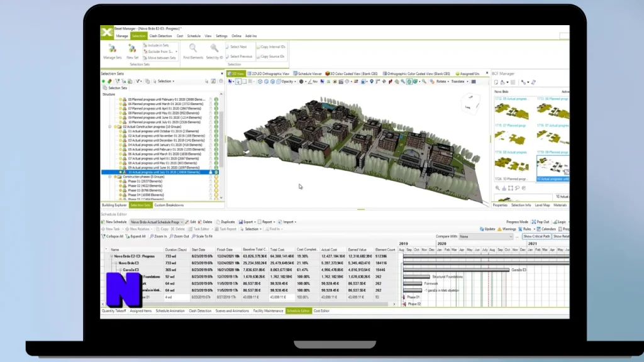Open the Schedule ribbon tab

194,36
